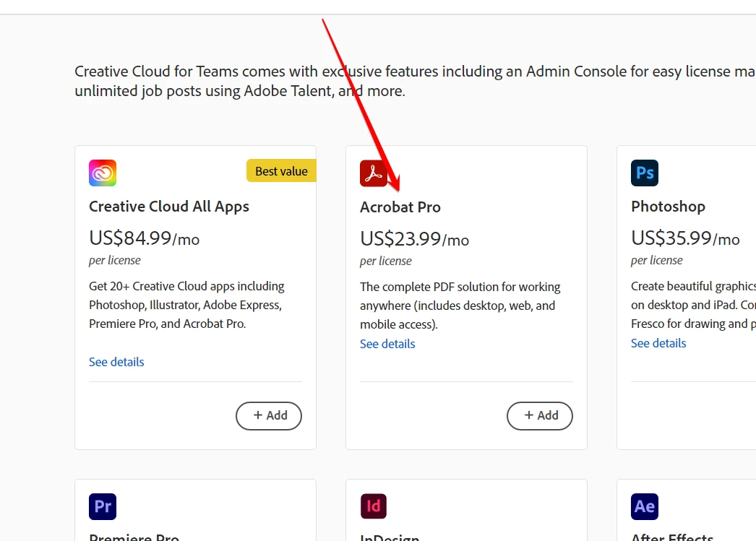
Task: Click the US$23.99/mo price
Action: point(414,239)
